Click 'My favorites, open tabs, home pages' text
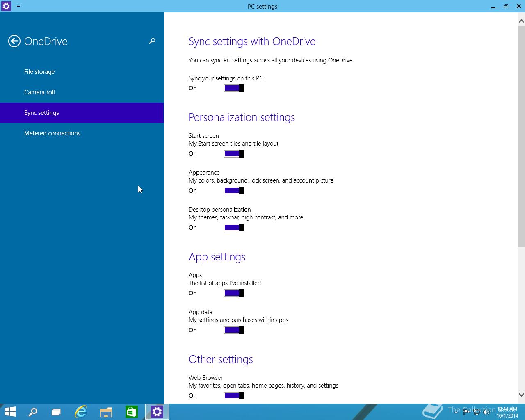This screenshot has height=420, width=525. click(x=263, y=386)
